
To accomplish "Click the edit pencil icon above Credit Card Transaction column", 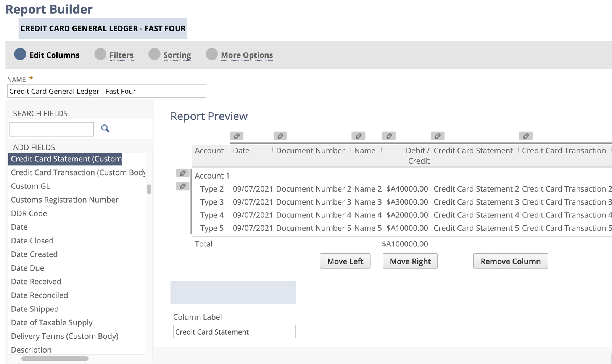I will point(526,136).
